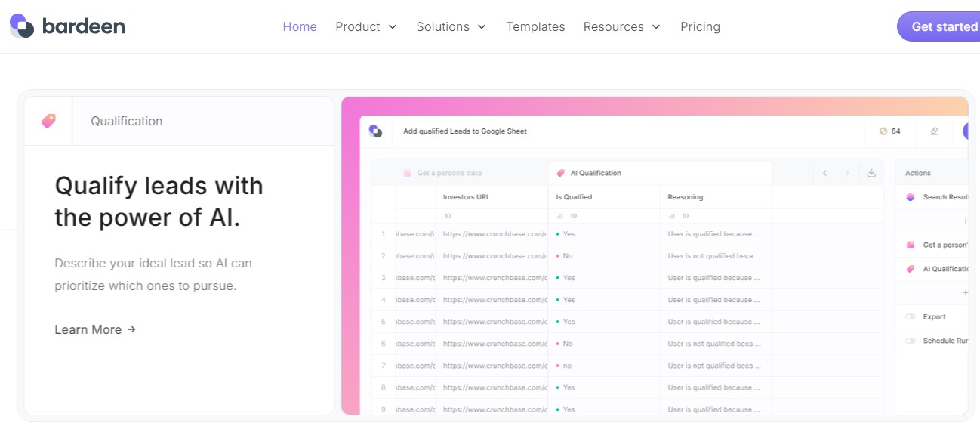The width and height of the screenshot is (980, 435).
Task: Click reasoning text in row 5
Action: tap(714, 322)
